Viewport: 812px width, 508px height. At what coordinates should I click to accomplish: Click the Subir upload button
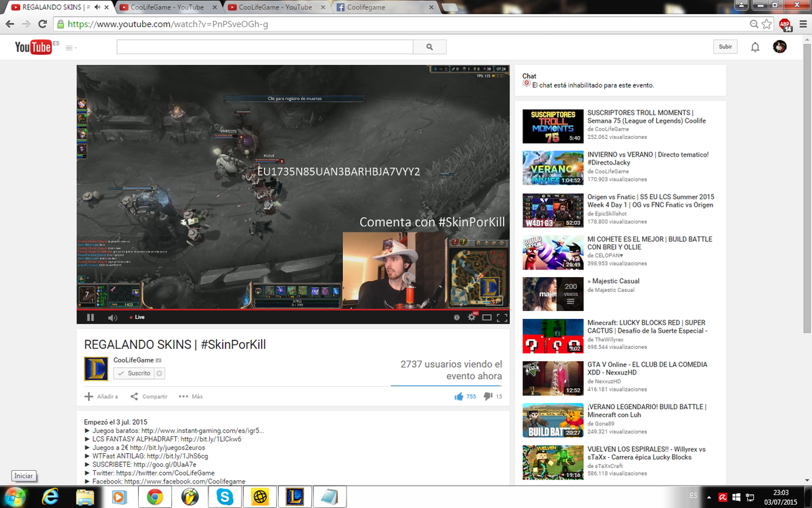click(x=725, y=47)
